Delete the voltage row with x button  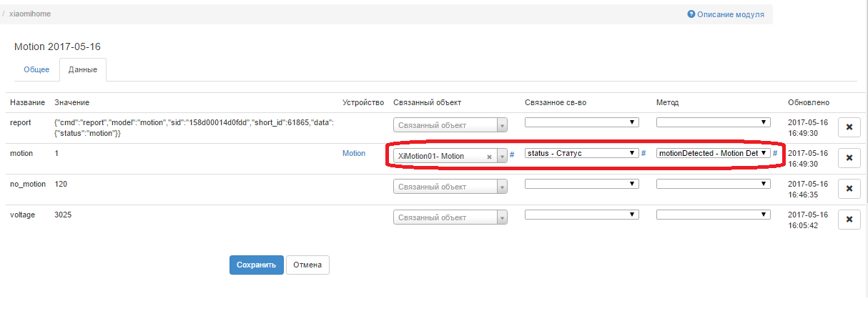coord(849,220)
